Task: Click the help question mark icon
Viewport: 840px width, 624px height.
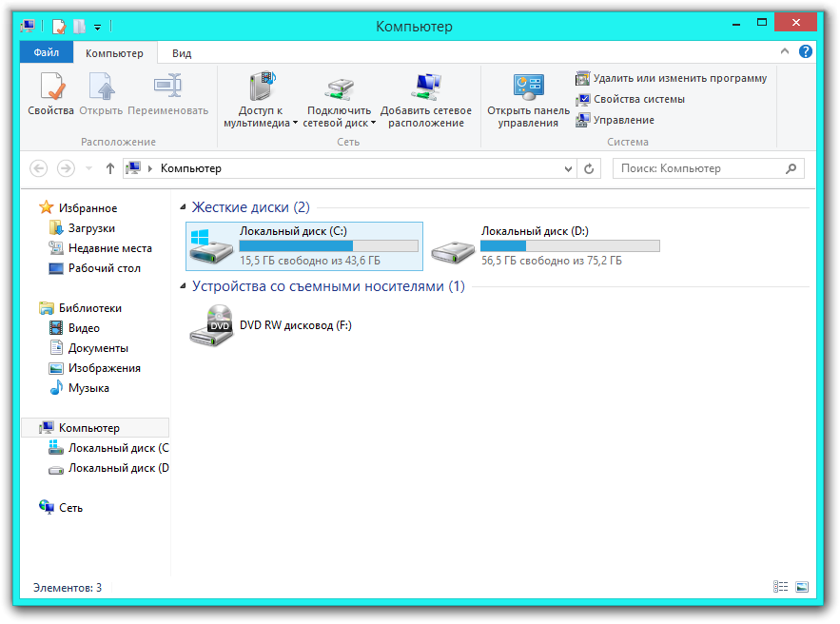Action: coord(805,52)
